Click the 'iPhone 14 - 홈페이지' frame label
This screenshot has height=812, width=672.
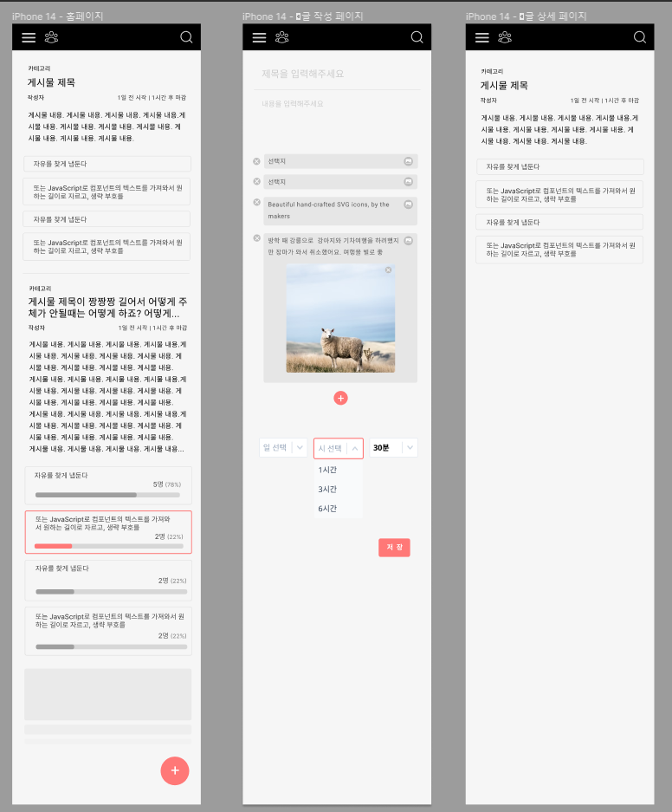pyautogui.click(x=57, y=16)
